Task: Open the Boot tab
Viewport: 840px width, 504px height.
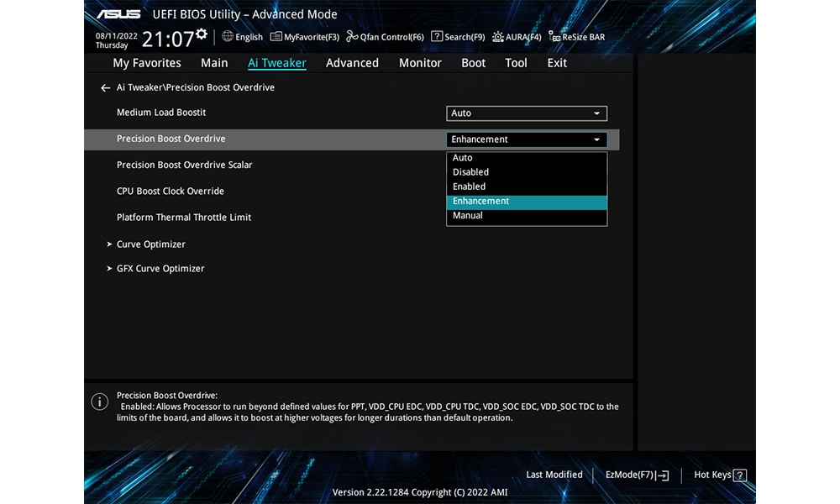Action: pos(474,63)
